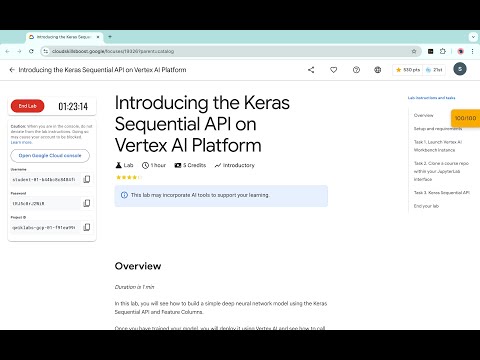Screen dimensions: 480x360
Task: Click Open Google Cloud console button
Action: [50, 156]
